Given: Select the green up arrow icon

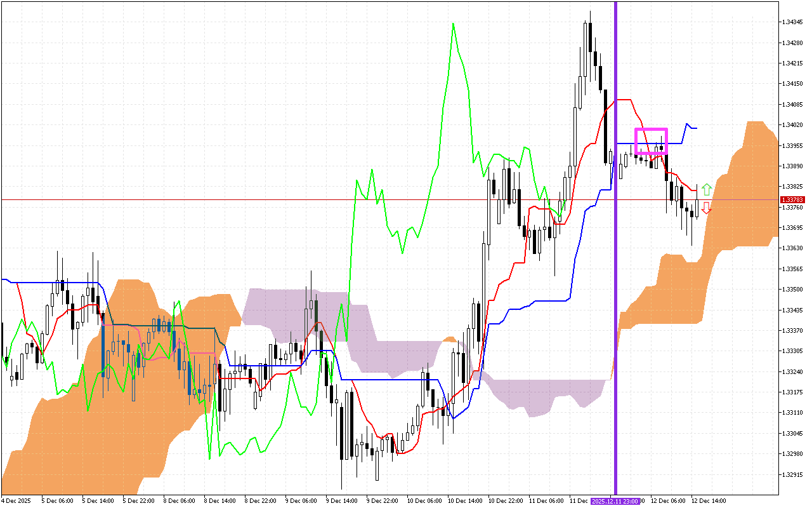Looking at the screenshot, I should click(x=706, y=189).
